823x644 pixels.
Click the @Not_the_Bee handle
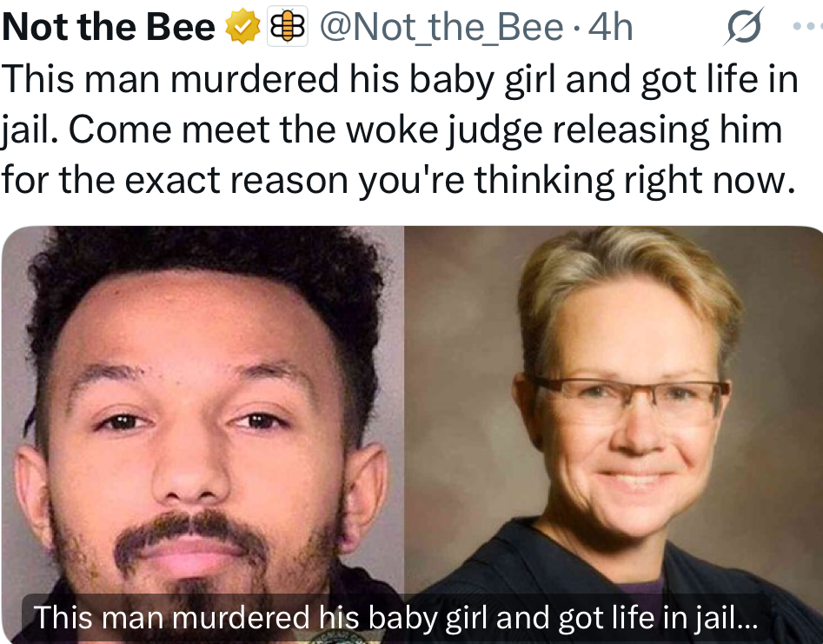441,27
